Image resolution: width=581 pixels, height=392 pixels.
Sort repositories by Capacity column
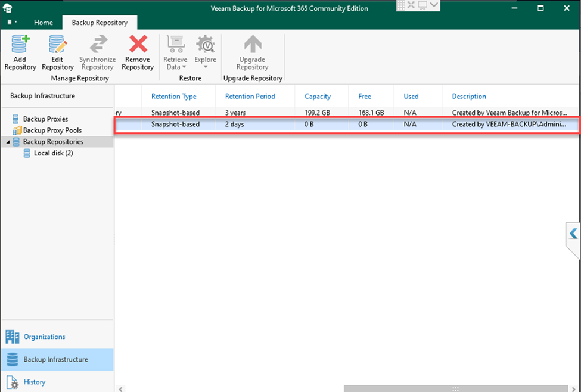318,96
